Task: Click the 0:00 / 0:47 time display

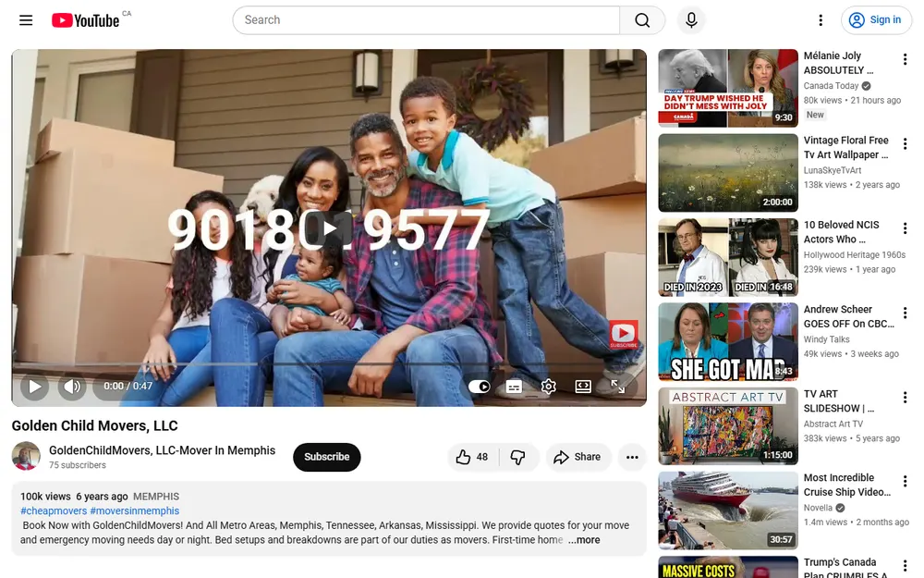Action: (x=128, y=387)
